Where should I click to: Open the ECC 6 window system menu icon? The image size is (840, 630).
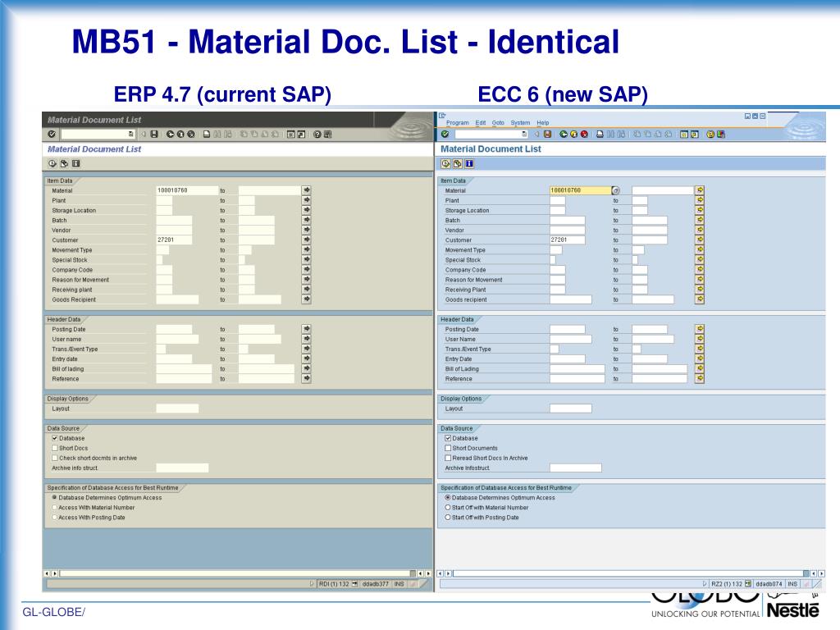[x=442, y=116]
